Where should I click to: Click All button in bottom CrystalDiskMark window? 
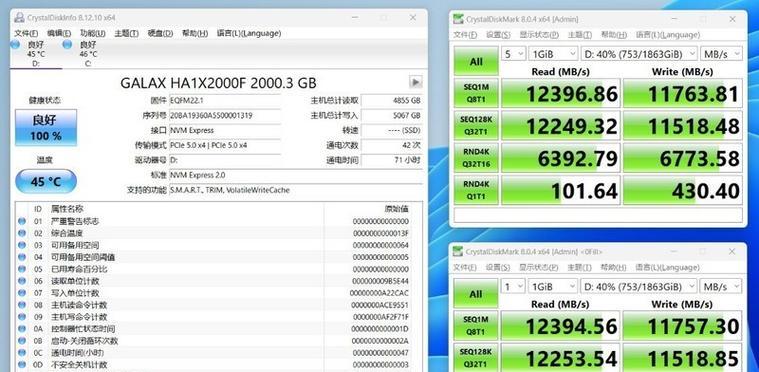tap(476, 294)
